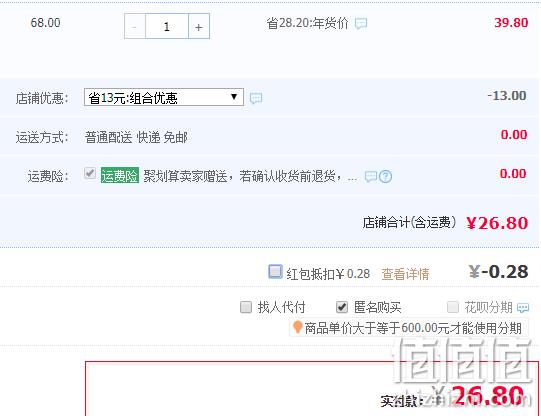Image resolution: width=541 pixels, height=416 pixels.
Task: Click the orange tip icon in the installment notice
Action: click(x=297, y=327)
